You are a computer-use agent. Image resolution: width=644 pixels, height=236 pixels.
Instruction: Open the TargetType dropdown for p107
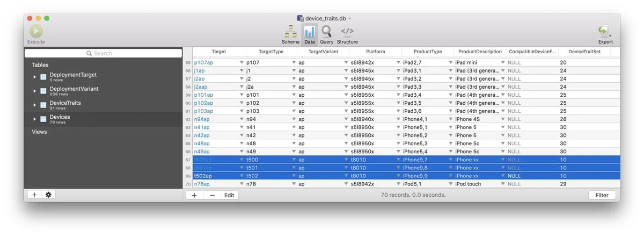(x=294, y=62)
